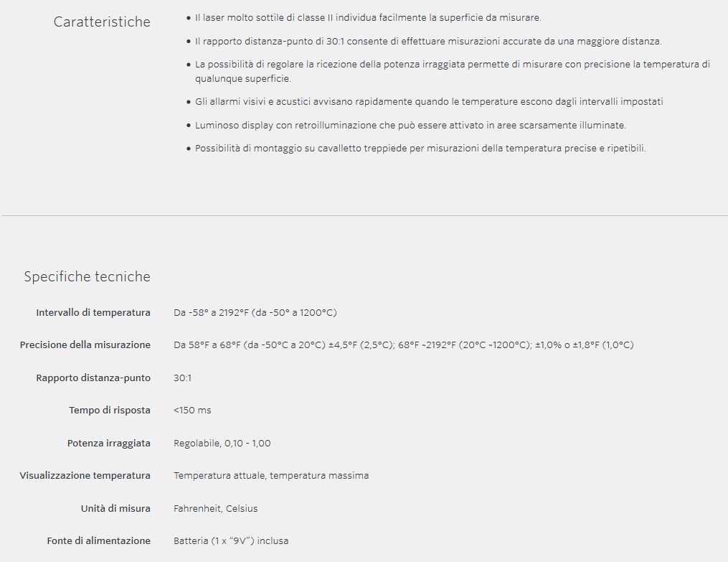The width and height of the screenshot is (728, 562).
Task: Click the Precisione della misurazione label
Action: [x=85, y=345]
